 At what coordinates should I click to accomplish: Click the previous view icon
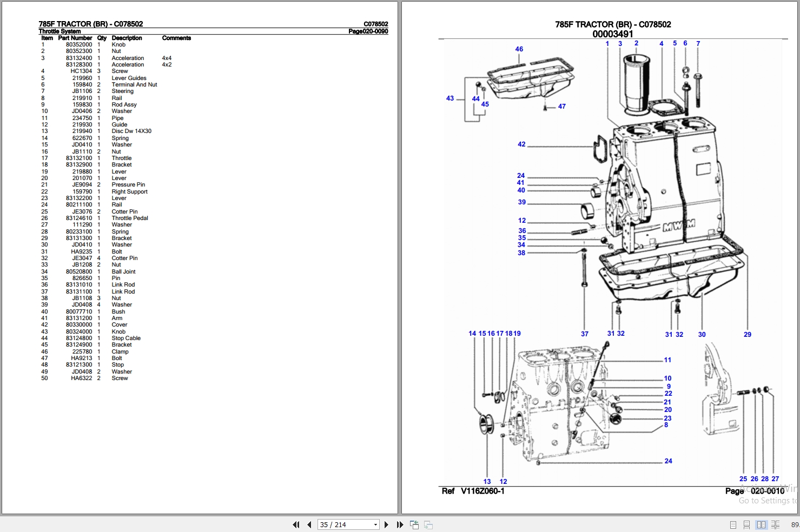point(414,524)
